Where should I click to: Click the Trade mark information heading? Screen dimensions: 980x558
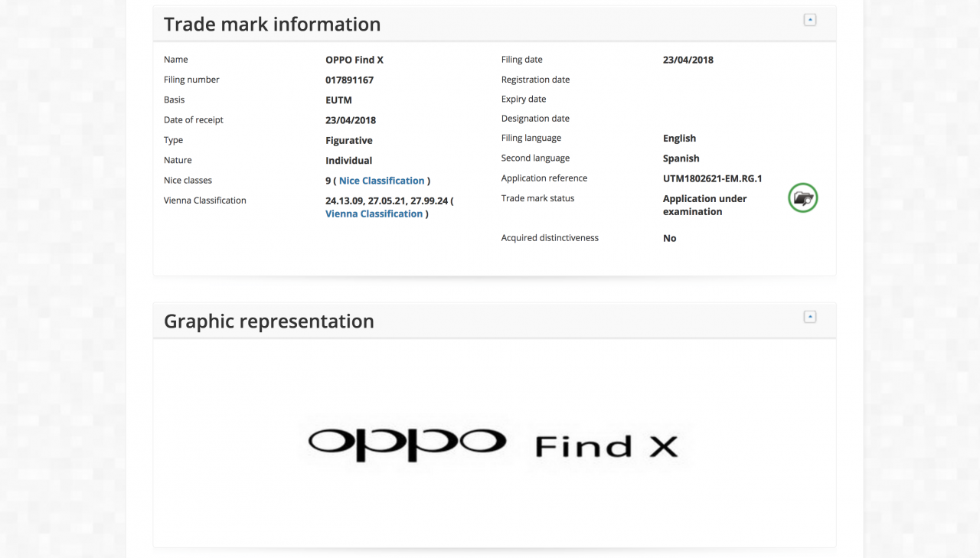273,24
